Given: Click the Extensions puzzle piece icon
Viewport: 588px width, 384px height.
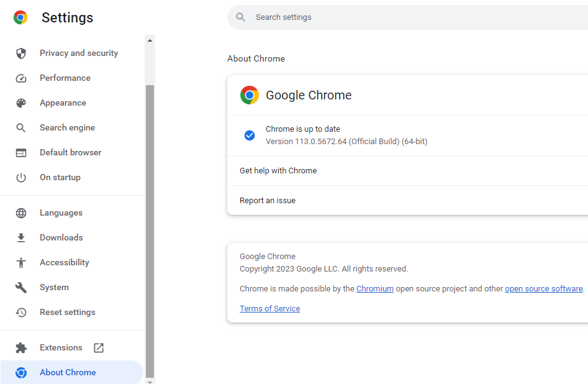Looking at the screenshot, I should tap(21, 347).
